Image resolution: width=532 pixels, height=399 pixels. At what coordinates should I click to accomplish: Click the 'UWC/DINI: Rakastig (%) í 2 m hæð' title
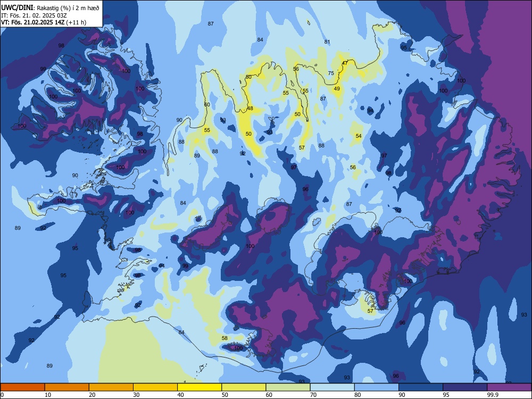click(50, 7)
